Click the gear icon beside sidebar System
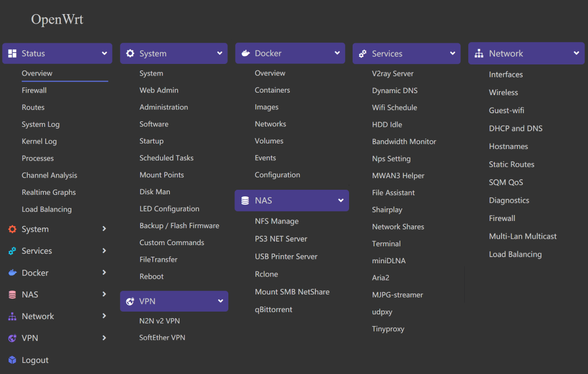 tap(12, 229)
